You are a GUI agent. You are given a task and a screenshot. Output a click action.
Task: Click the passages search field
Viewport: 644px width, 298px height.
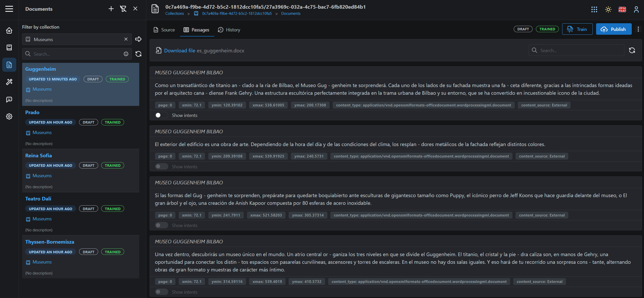pyautogui.click(x=576, y=50)
